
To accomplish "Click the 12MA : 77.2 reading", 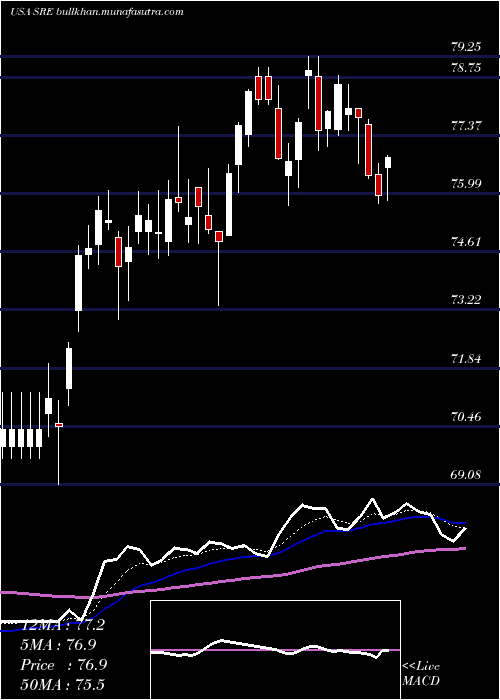I will click(x=63, y=625).
